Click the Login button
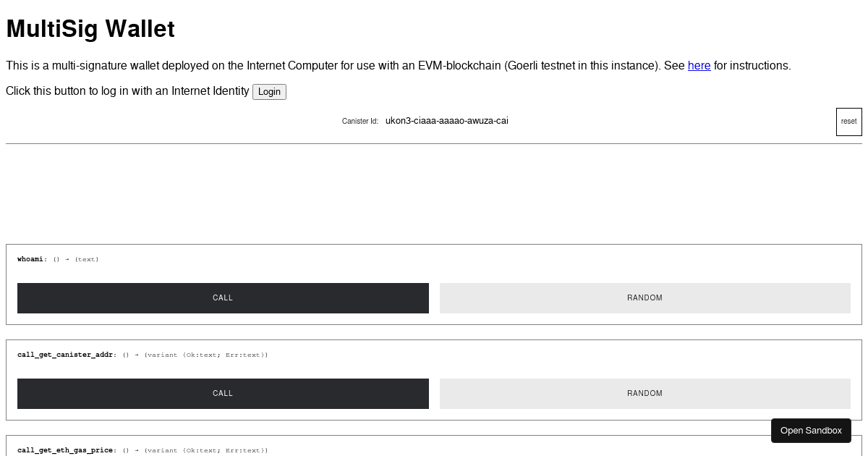The image size is (868, 456). point(268,92)
